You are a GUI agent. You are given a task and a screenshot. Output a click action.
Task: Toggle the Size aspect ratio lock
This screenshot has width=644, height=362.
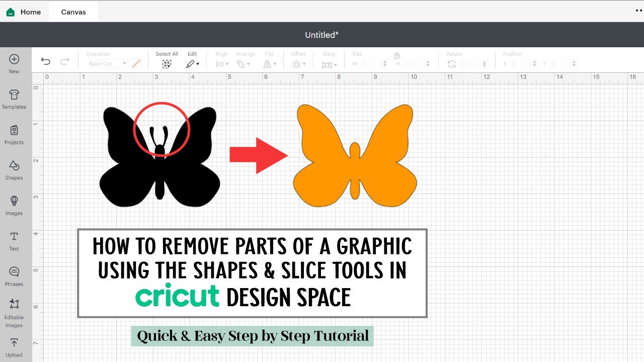pos(396,56)
